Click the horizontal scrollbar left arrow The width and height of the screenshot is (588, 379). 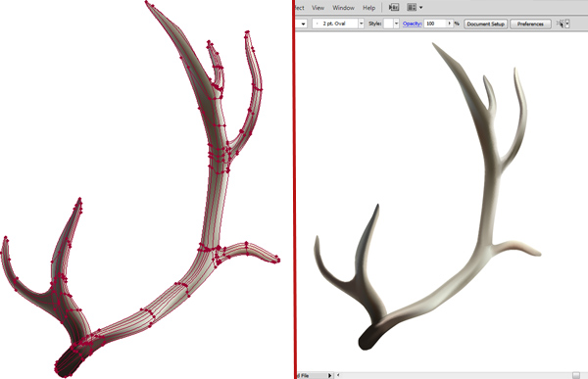tap(338, 375)
